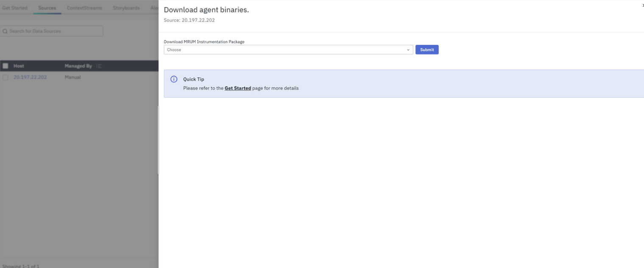The image size is (644, 268).
Task: Open the 20.197.22.202 host link
Action: (x=30, y=78)
